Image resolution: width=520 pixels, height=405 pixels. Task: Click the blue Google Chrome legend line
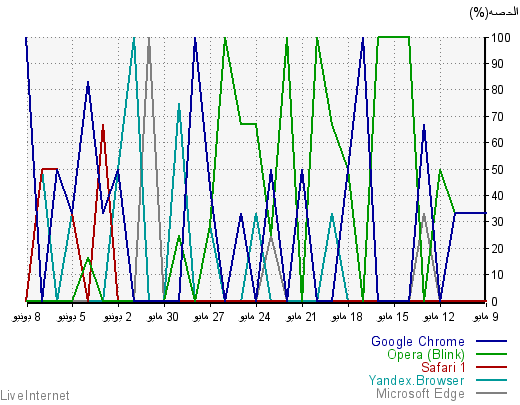click(491, 341)
